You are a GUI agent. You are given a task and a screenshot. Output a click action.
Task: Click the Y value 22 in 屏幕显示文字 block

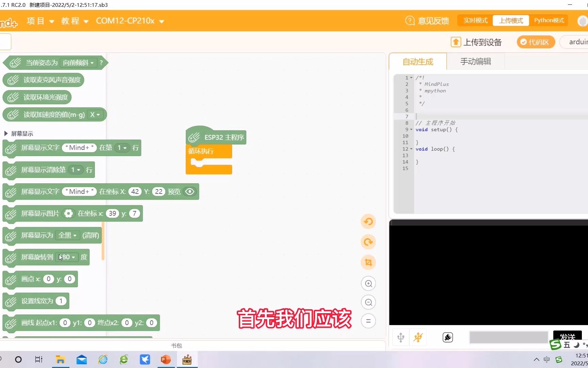[159, 192]
